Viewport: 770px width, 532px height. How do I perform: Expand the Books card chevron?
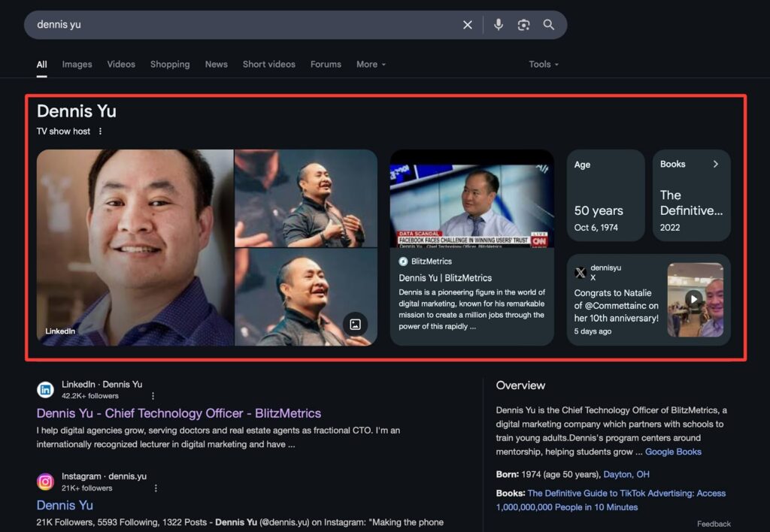[716, 164]
